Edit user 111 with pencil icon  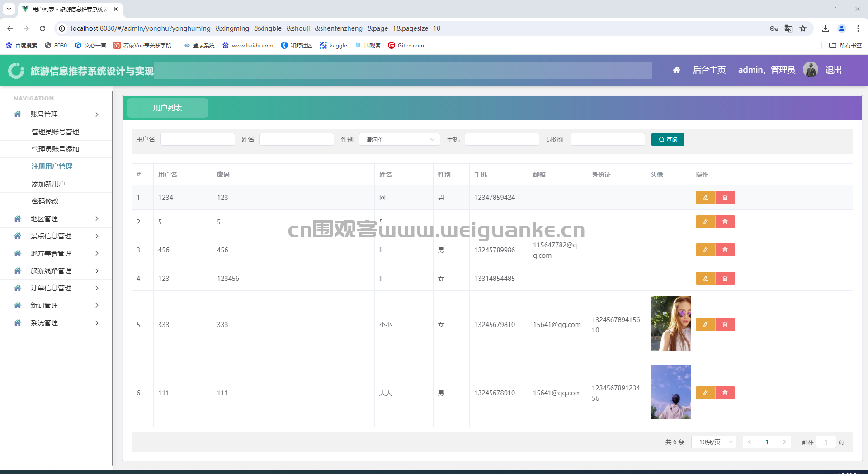pyautogui.click(x=705, y=393)
